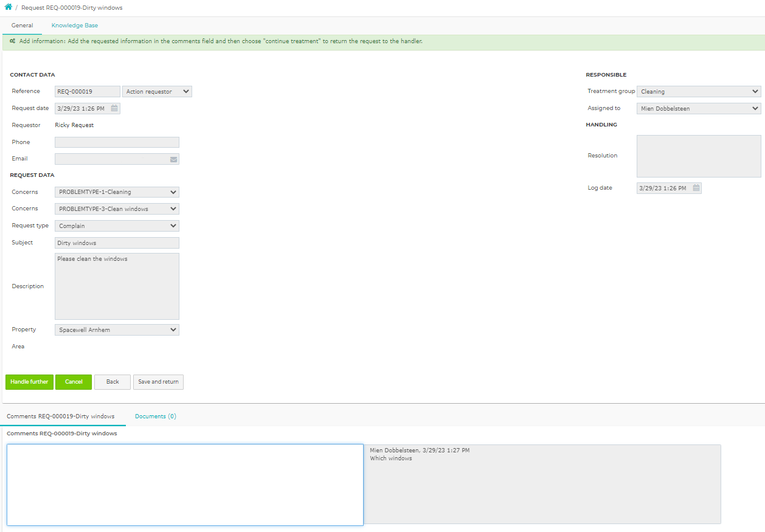Expand the PROBLEMTYPE-3-Clean windows dropdown
Screen dimensions: 765x532
(117, 209)
